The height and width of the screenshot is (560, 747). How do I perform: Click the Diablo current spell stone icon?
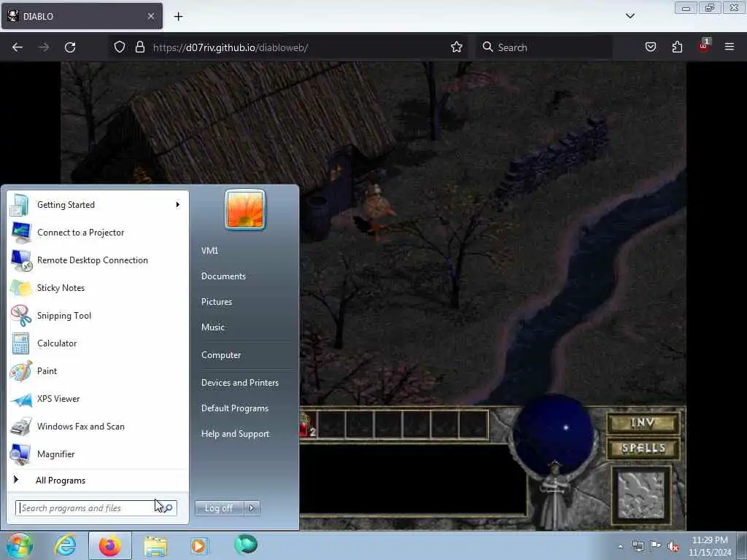[641, 495]
